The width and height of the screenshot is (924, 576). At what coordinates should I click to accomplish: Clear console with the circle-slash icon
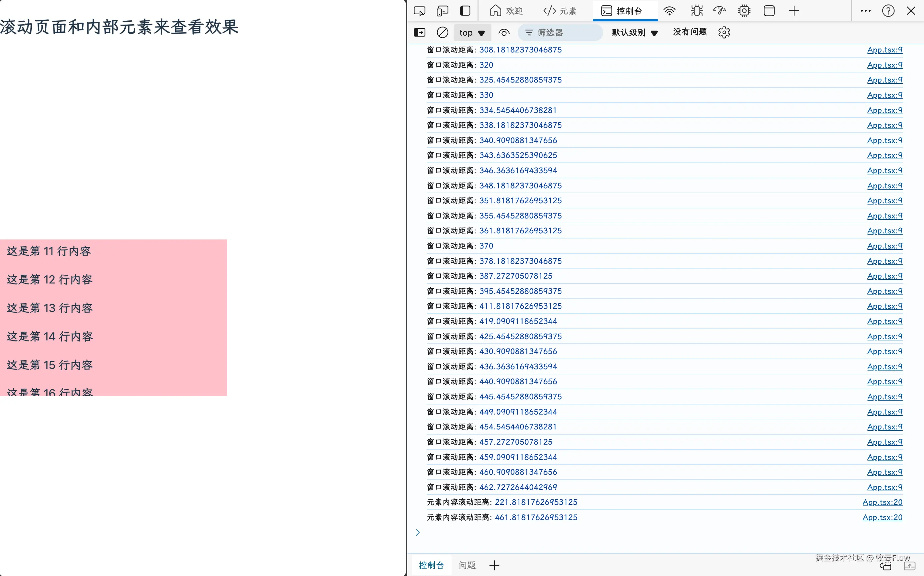point(442,32)
